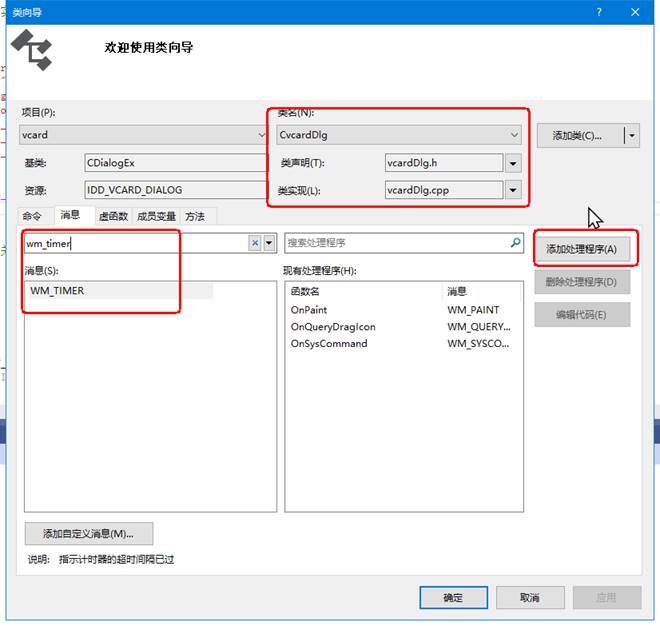Click the help question mark button
Viewport: 660px width, 626px height.
(x=599, y=12)
